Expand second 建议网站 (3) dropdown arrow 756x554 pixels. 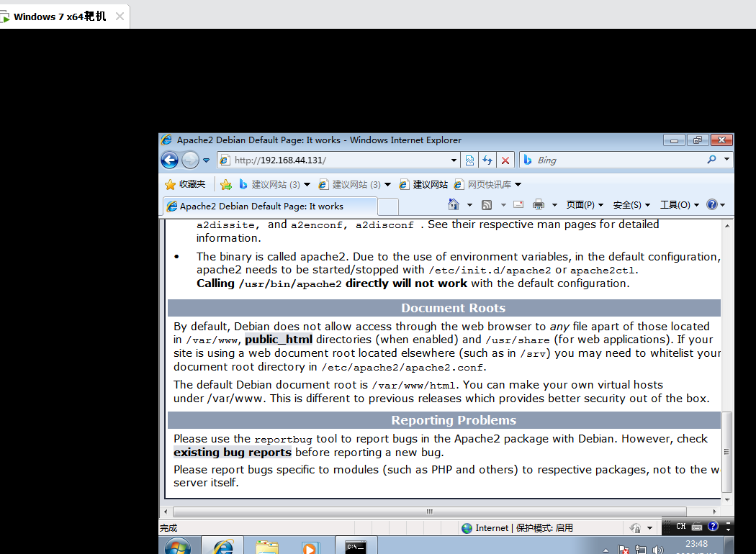(x=387, y=184)
